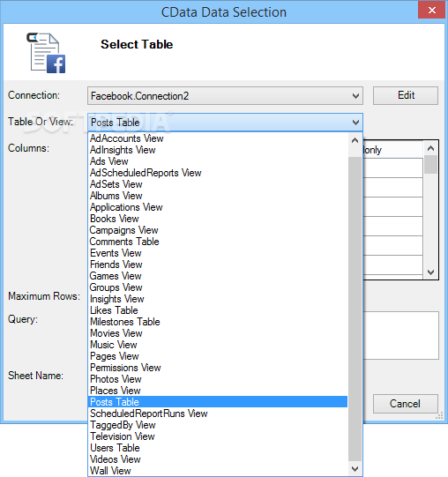Pick Books View from list
The image size is (448, 477).
coord(218,219)
